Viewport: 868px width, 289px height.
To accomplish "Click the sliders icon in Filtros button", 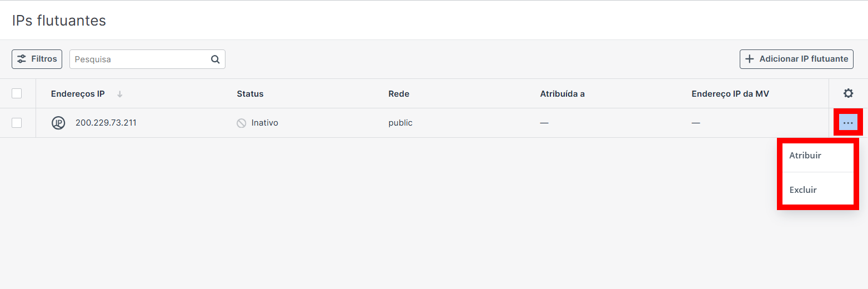I will (22, 59).
